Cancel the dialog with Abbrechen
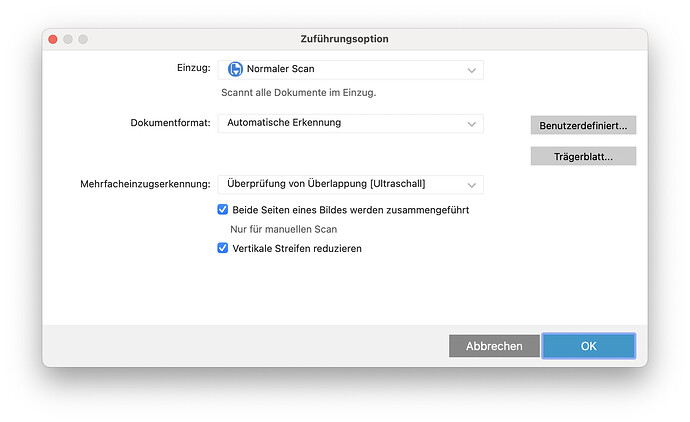690x422 pixels. coord(494,346)
